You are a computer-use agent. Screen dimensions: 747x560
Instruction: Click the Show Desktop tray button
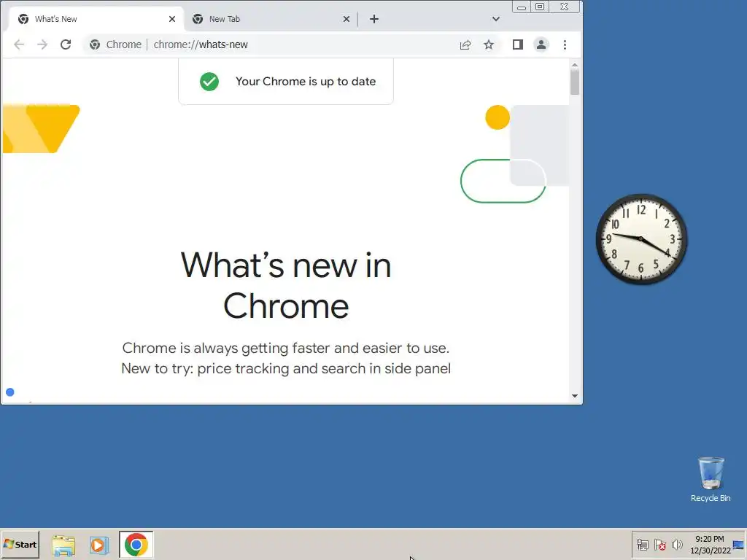[x=739, y=545]
